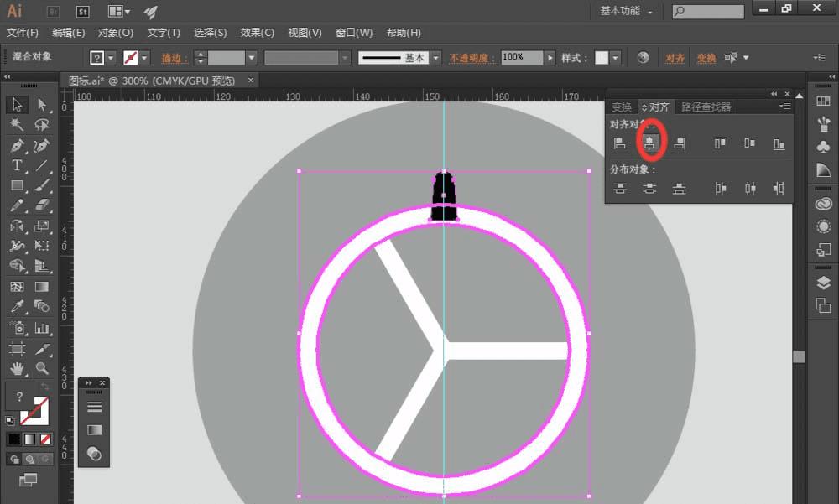839x504 pixels.
Task: Click Vertical Align Top icon
Action: (x=720, y=143)
